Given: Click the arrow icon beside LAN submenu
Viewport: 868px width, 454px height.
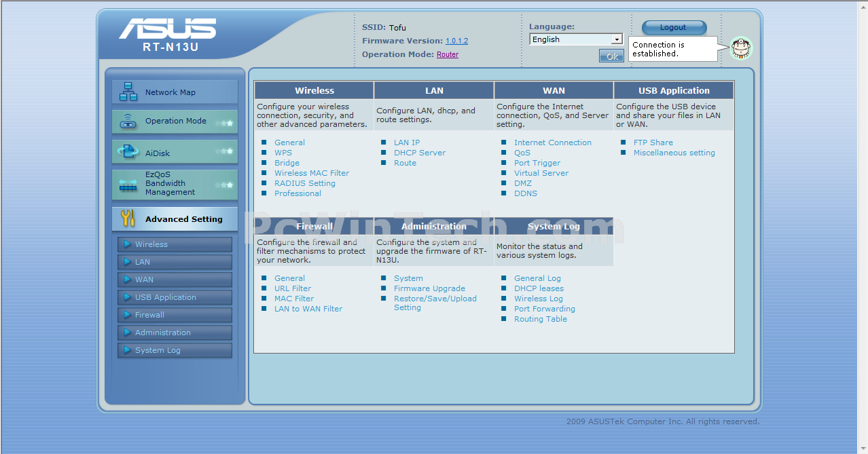Looking at the screenshot, I should click(127, 262).
